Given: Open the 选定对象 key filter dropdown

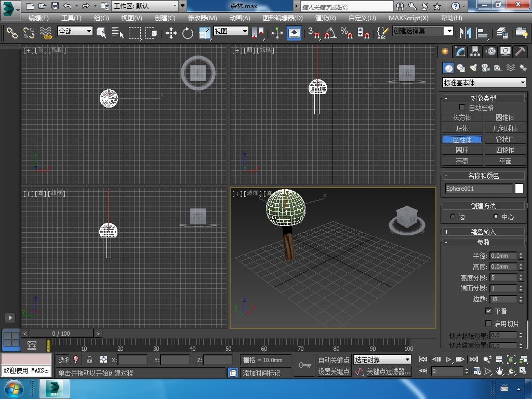Looking at the screenshot, I should click(x=382, y=360).
